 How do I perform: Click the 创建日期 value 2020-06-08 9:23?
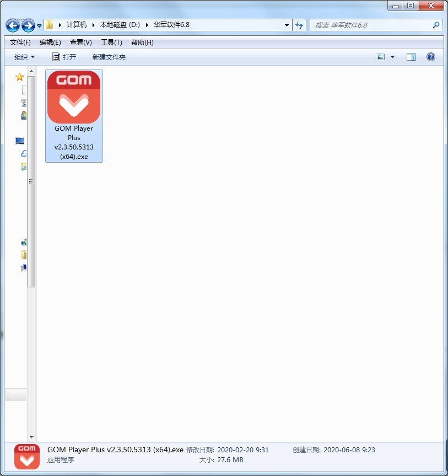[x=349, y=450]
